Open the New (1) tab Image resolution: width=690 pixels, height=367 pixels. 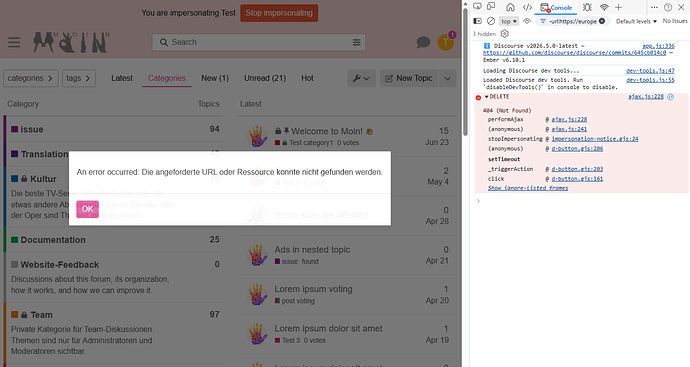coord(215,78)
